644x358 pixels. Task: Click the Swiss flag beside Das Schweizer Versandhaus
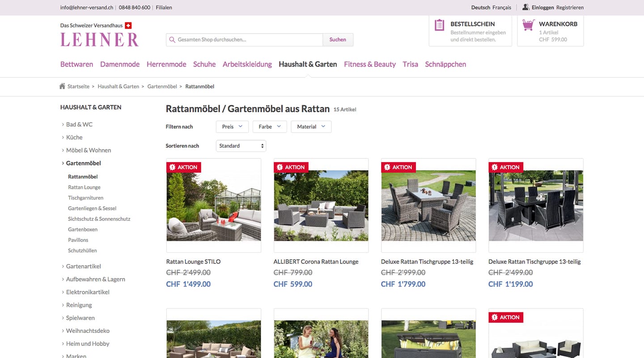(128, 25)
